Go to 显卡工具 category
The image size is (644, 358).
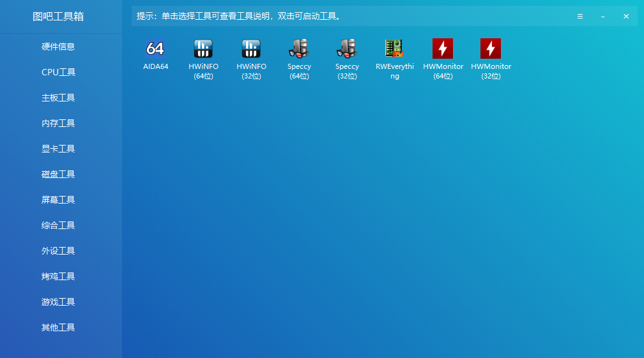pos(58,149)
